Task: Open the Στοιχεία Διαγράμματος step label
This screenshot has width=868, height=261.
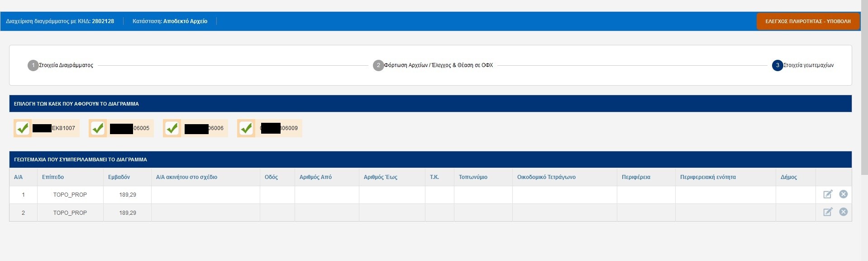Action: coord(66,65)
